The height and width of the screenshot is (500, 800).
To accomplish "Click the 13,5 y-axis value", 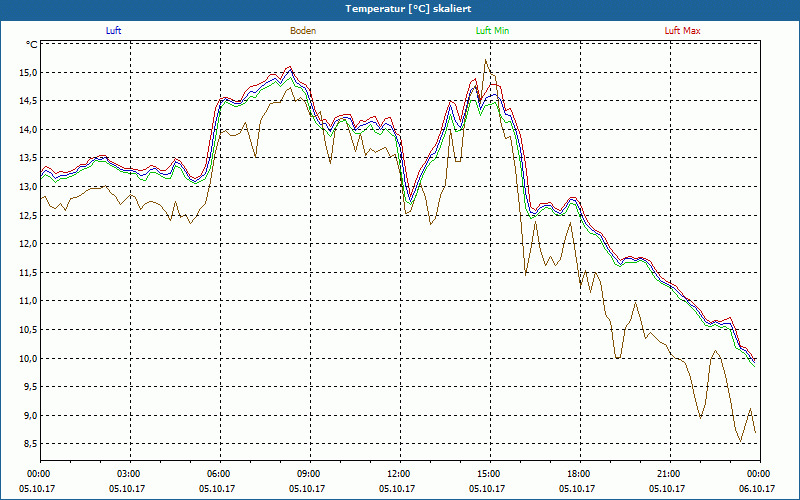I will (x=29, y=158).
